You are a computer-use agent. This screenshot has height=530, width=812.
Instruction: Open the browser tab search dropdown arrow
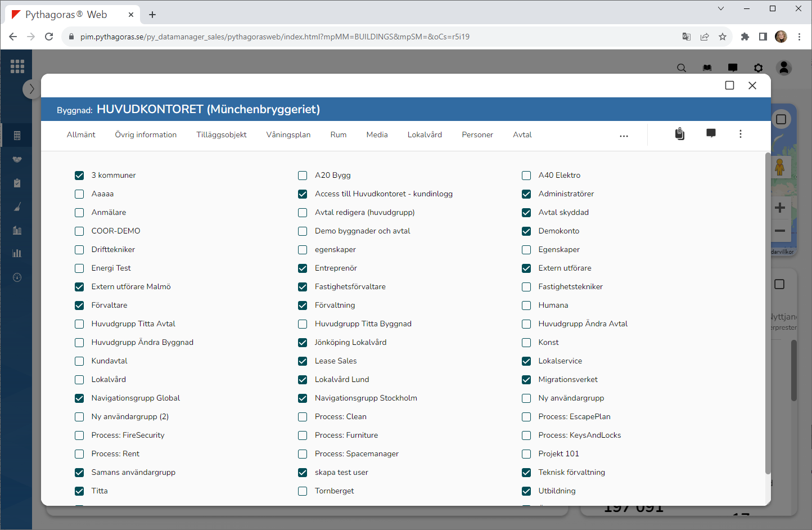pos(720,8)
